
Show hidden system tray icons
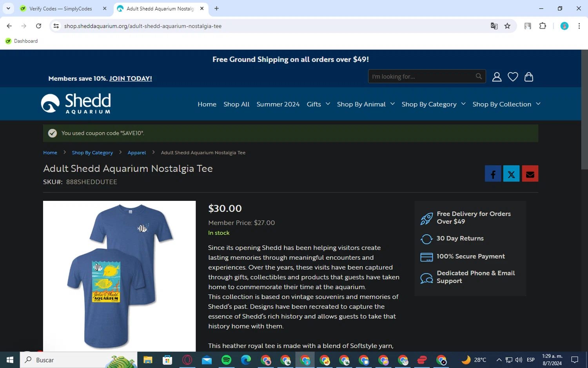pos(499,360)
